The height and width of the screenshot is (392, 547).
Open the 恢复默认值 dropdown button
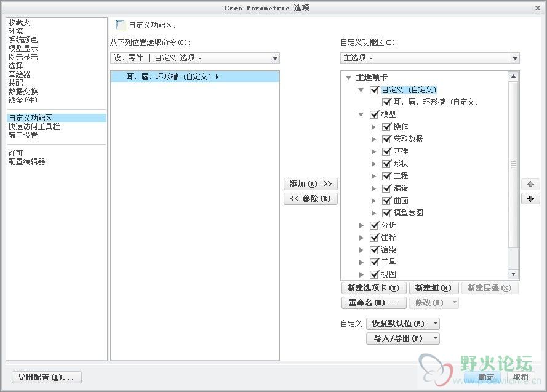click(x=403, y=324)
